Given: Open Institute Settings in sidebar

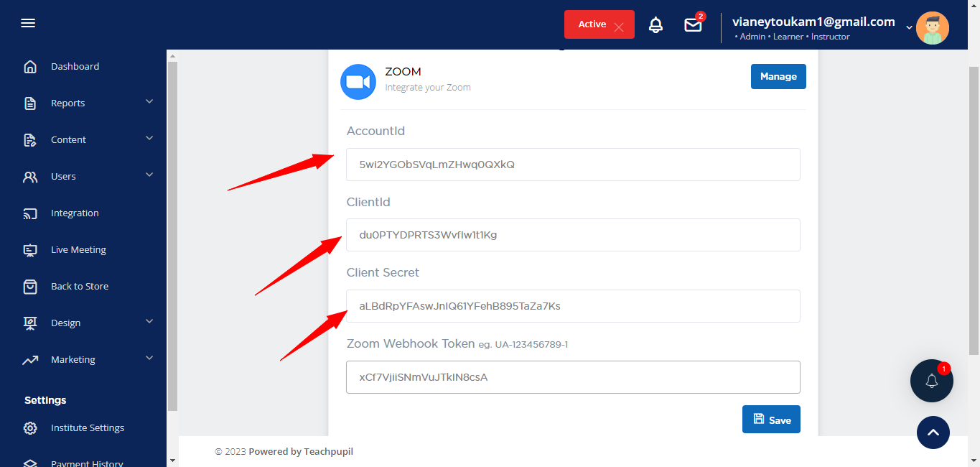Looking at the screenshot, I should point(87,428).
